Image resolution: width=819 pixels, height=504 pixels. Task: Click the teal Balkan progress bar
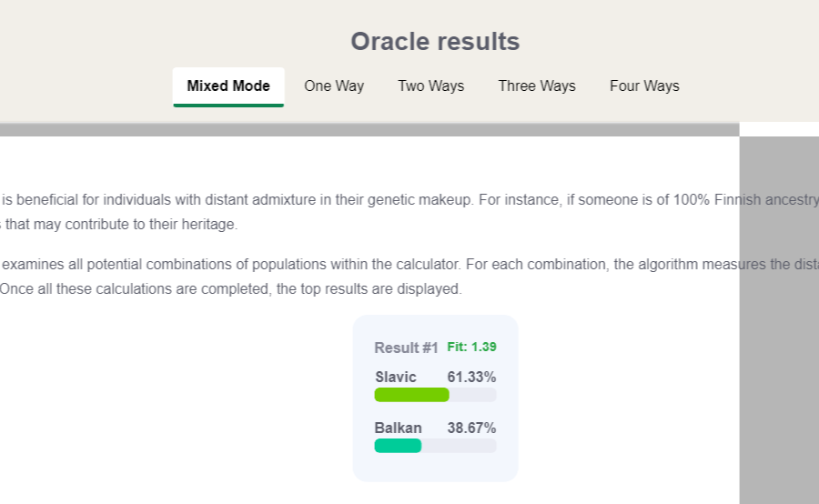tap(398, 446)
